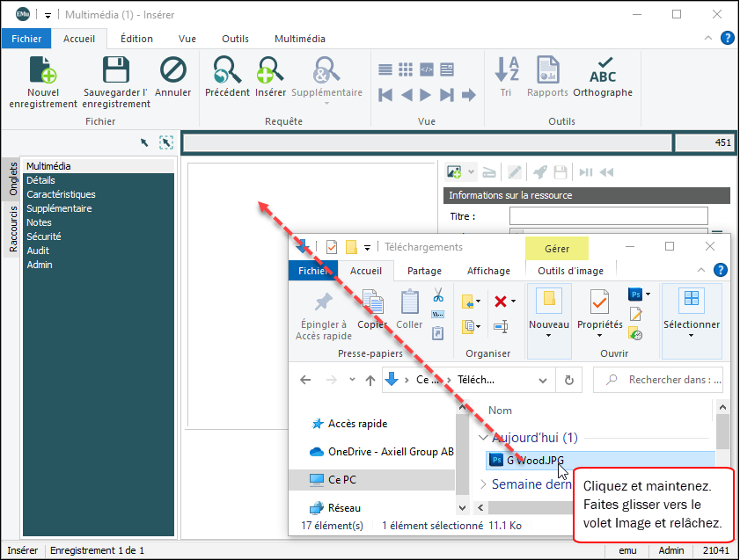Save the record with Sauvegarder l'enregistrement

[x=116, y=72]
